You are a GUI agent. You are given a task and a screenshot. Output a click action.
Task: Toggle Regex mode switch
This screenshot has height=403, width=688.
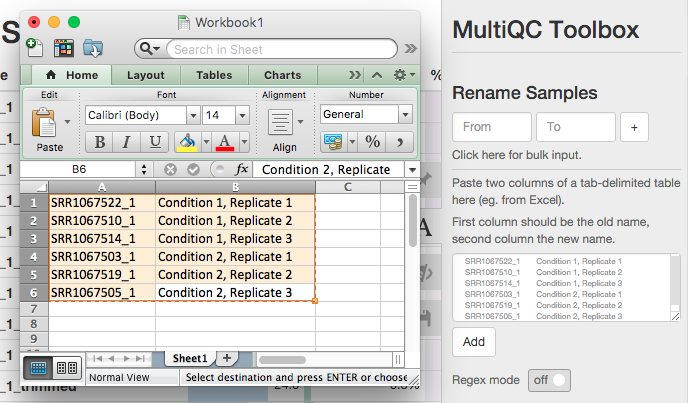pos(553,380)
